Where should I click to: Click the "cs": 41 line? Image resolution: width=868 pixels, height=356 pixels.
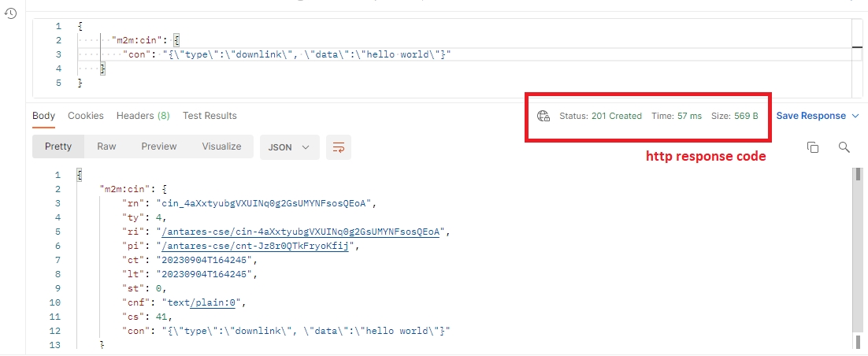point(147,317)
